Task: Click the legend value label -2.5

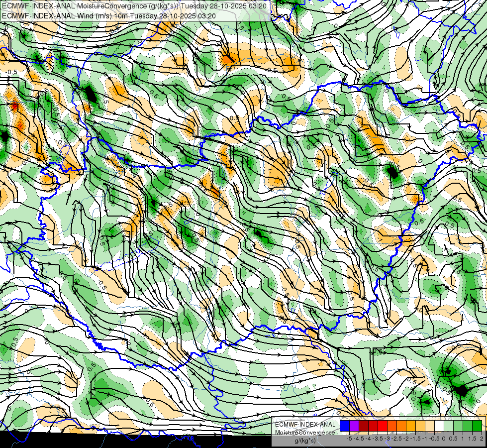Action: pos(396,439)
